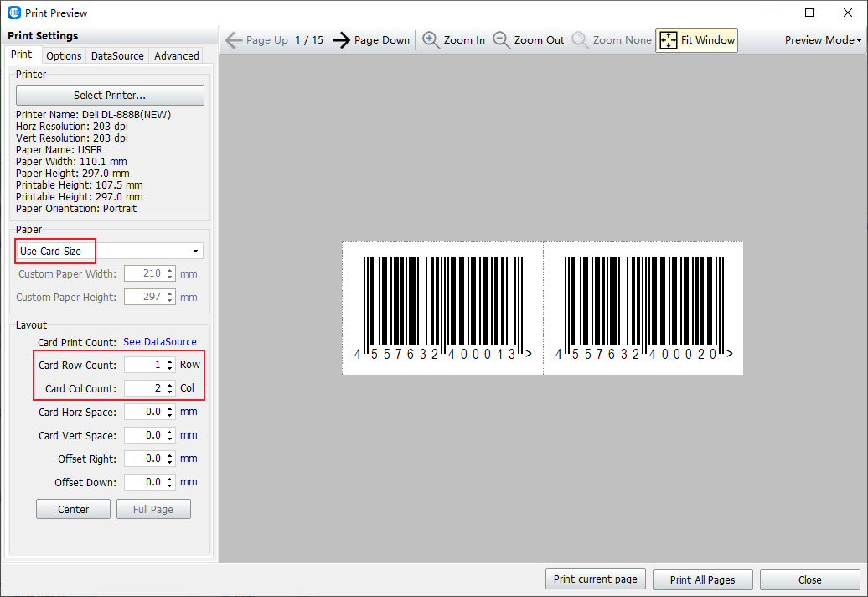Open the Preview Mode dropdown
This screenshot has height=597, width=868.
(823, 40)
